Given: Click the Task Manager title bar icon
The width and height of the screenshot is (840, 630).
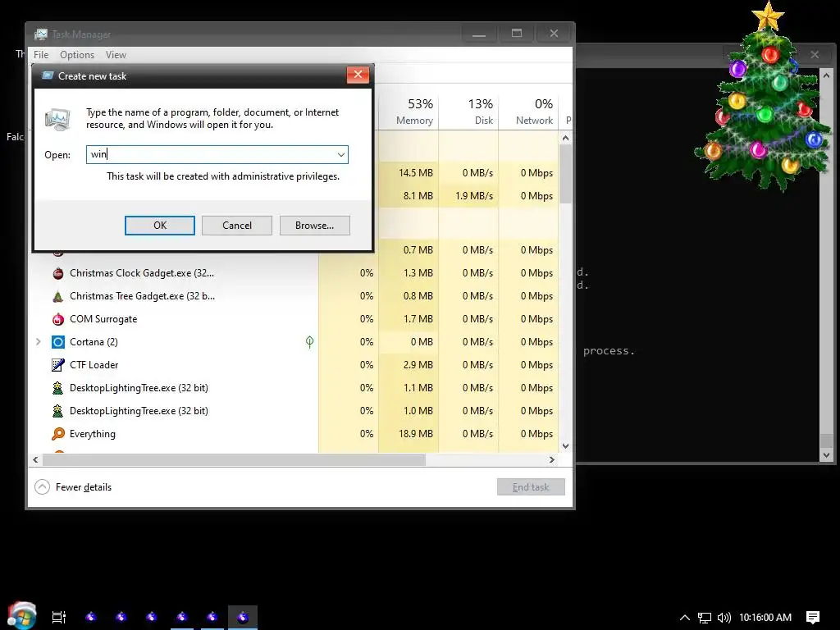Looking at the screenshot, I should tap(41, 34).
